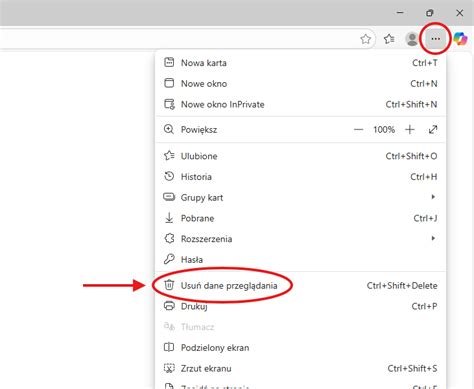This screenshot has height=389, width=474.
Task: Open Ulubione from the menu
Action: tap(300, 156)
